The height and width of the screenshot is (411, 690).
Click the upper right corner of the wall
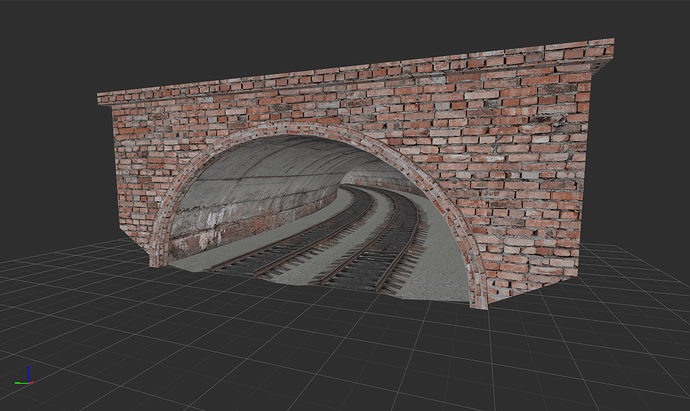click(608, 45)
